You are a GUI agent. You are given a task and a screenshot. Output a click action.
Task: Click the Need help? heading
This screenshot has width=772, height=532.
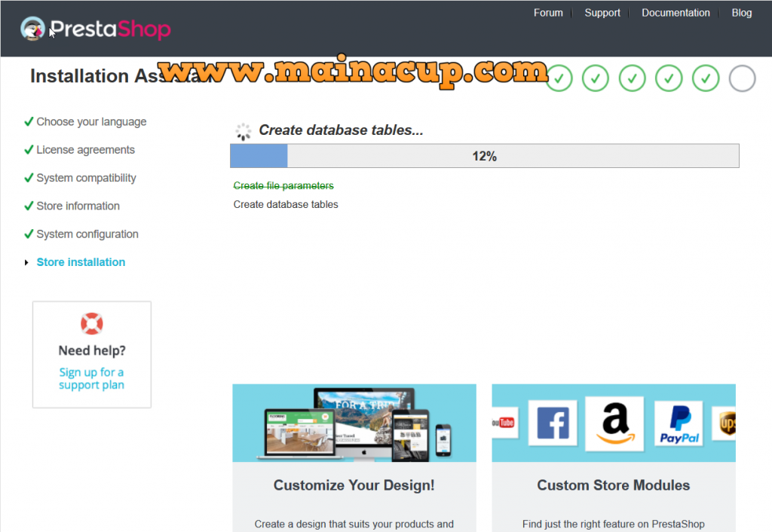[x=91, y=350]
